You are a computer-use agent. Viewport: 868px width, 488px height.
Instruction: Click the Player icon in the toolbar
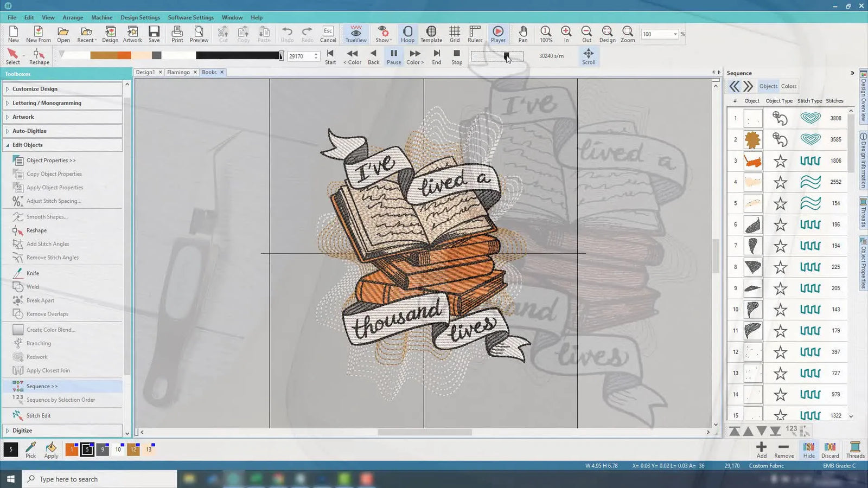click(498, 34)
